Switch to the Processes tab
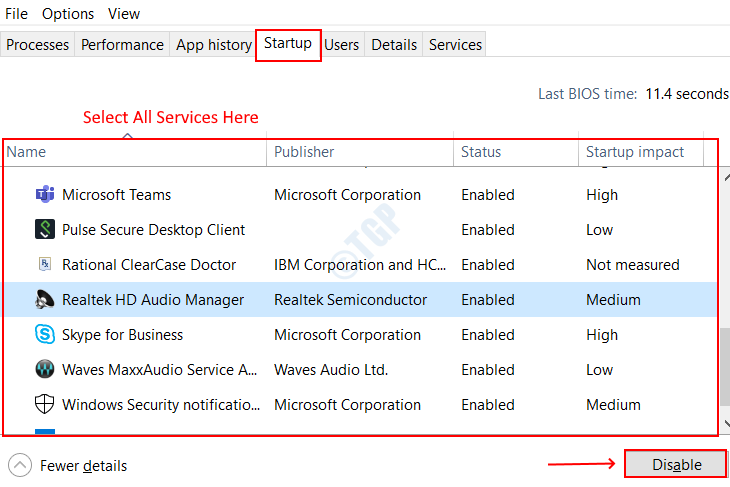 pyautogui.click(x=37, y=45)
